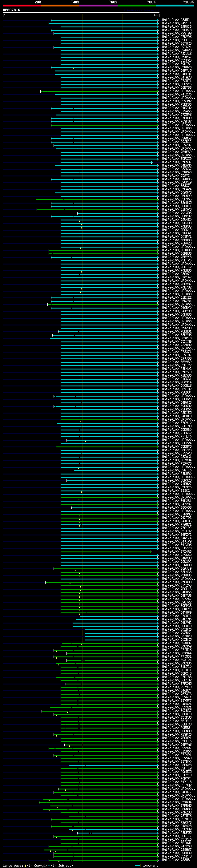Screen dimensions: 197x868
Task: Select the query name BP097816
Action: [x=11, y=10]
